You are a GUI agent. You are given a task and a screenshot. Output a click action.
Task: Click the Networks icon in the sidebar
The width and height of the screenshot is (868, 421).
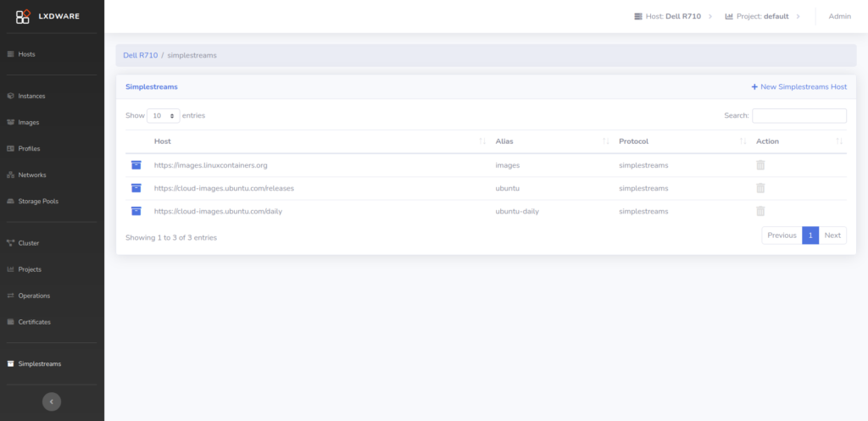tap(10, 174)
